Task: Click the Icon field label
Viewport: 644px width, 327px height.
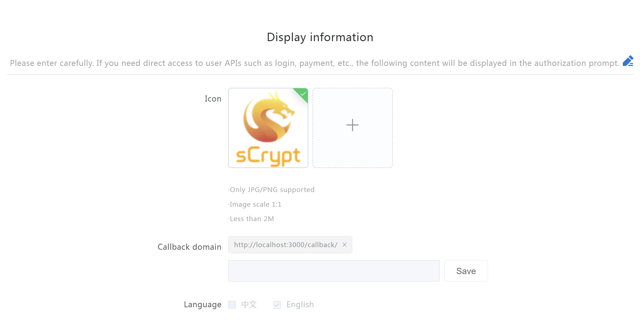Action: (213, 99)
